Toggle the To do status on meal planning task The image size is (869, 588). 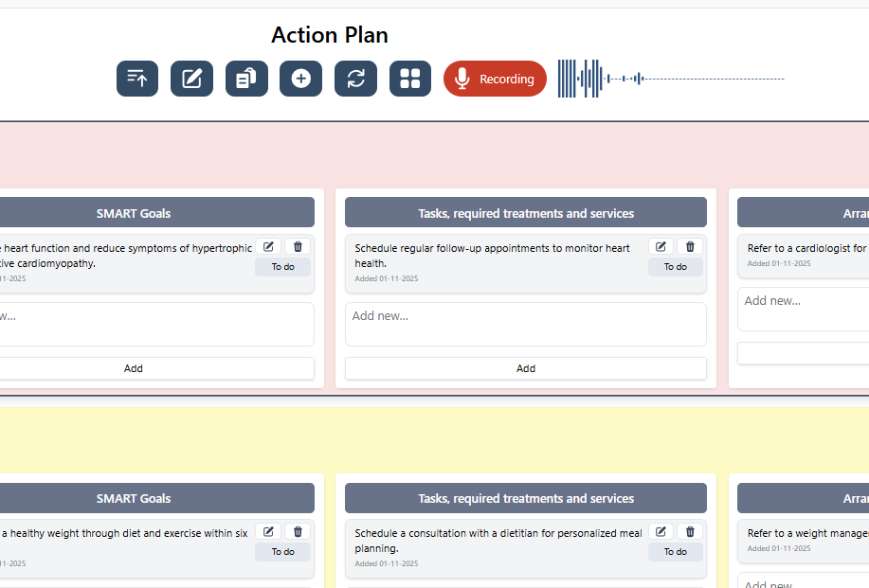point(675,552)
